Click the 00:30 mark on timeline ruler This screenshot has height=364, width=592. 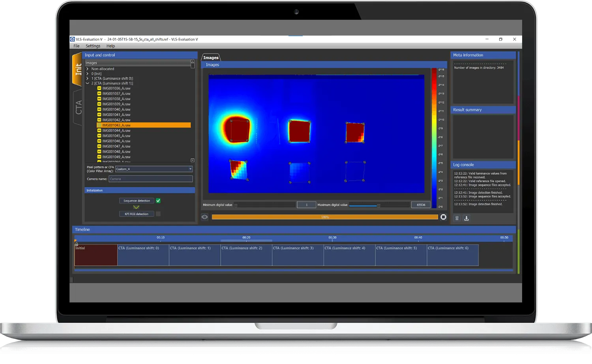pyautogui.click(x=332, y=238)
